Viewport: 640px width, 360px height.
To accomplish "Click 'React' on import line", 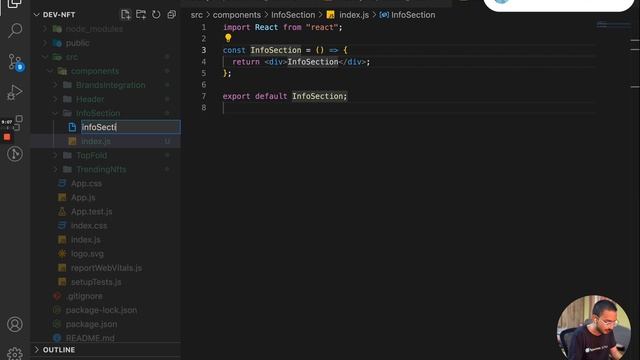I will pos(266,27).
